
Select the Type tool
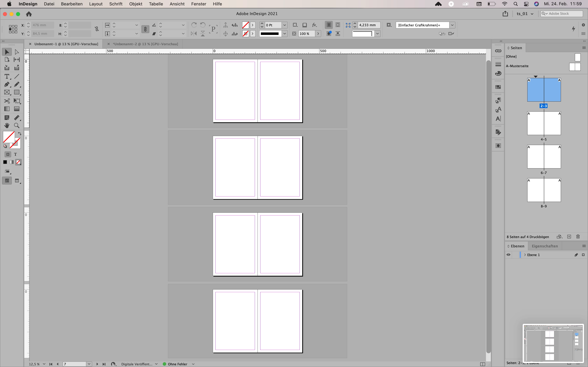pos(7,77)
